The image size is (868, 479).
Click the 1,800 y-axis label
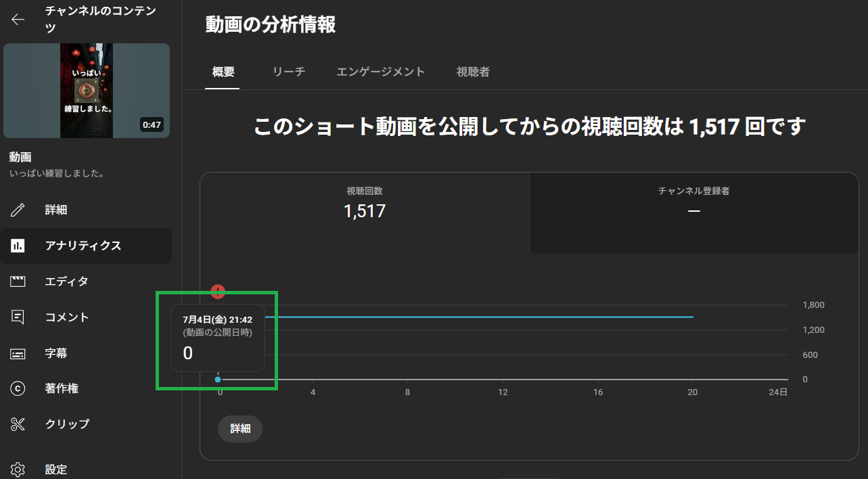[813, 305]
